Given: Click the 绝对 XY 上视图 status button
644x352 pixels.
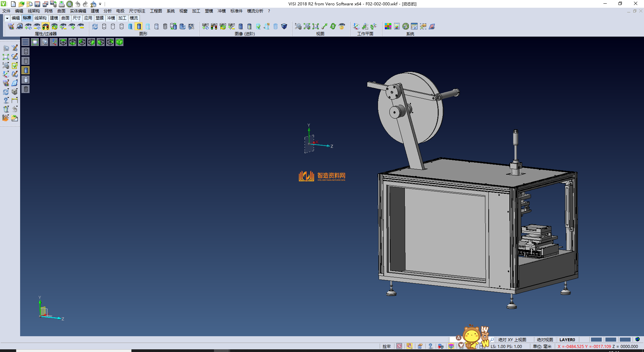Looking at the screenshot, I should coord(512,340).
